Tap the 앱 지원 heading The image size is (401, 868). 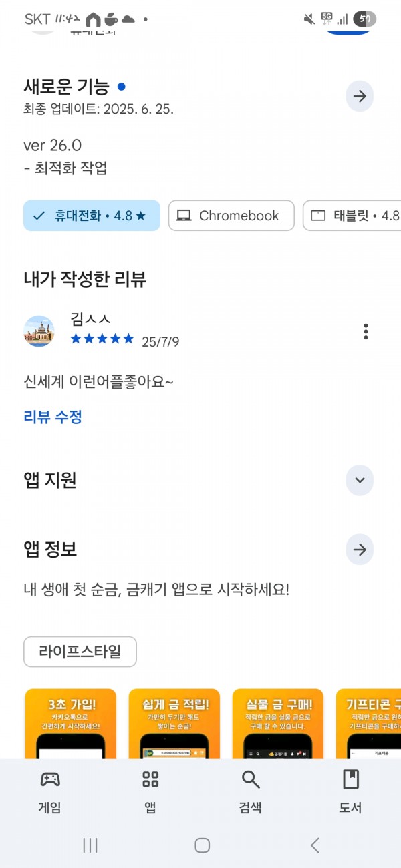coord(50,480)
